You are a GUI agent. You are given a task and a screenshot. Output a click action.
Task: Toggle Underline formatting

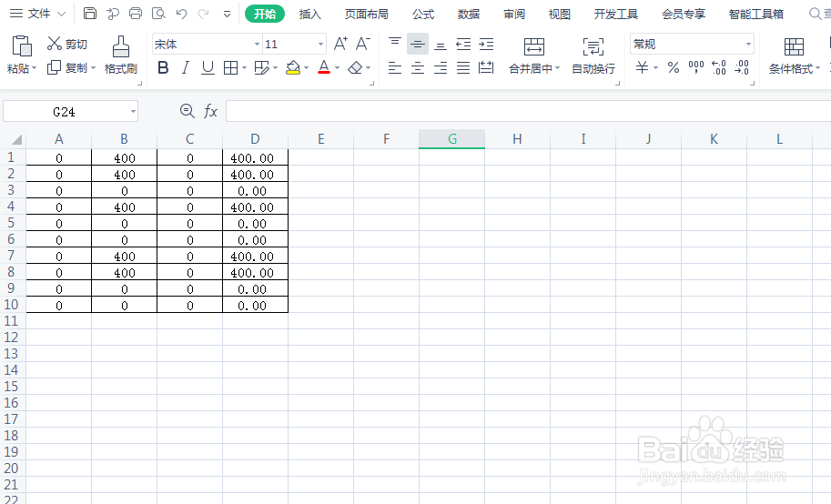pos(208,68)
